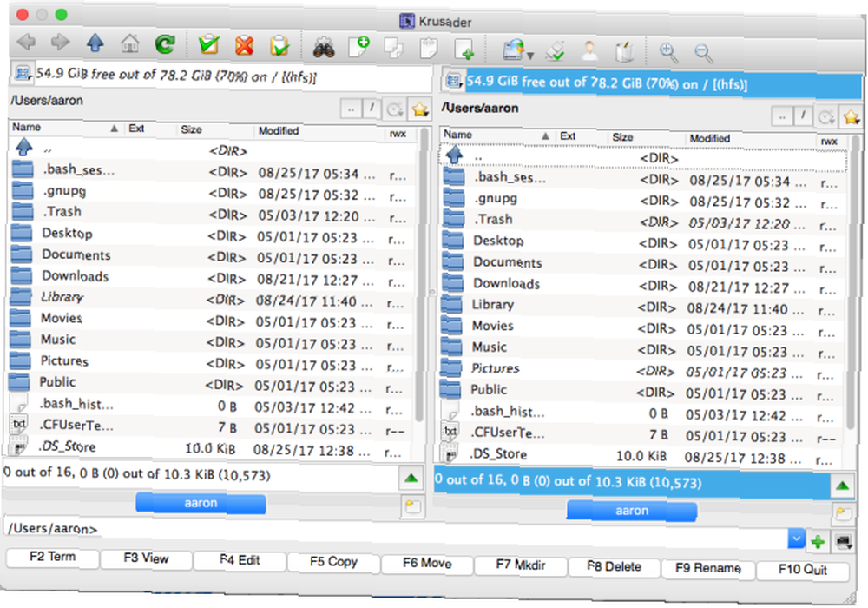This screenshot has height=608, width=868.
Task: Zoom out with the magnifier minus icon
Action: 704,54
